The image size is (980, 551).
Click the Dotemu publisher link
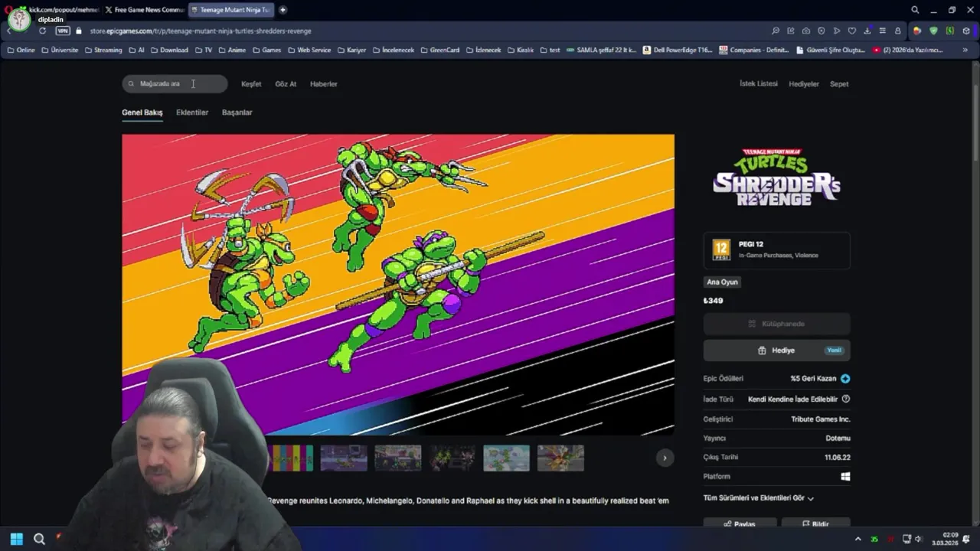pyautogui.click(x=838, y=439)
